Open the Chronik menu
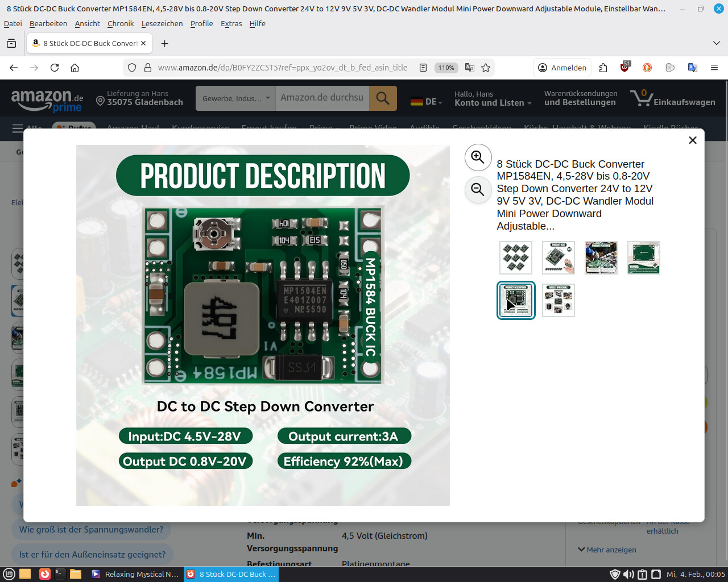This screenshot has width=728, height=582. 121,23
